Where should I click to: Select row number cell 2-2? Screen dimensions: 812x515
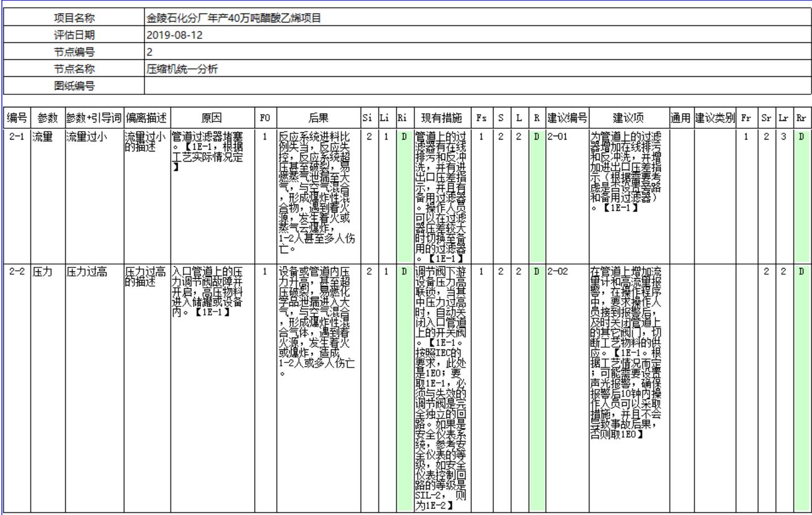(x=17, y=388)
